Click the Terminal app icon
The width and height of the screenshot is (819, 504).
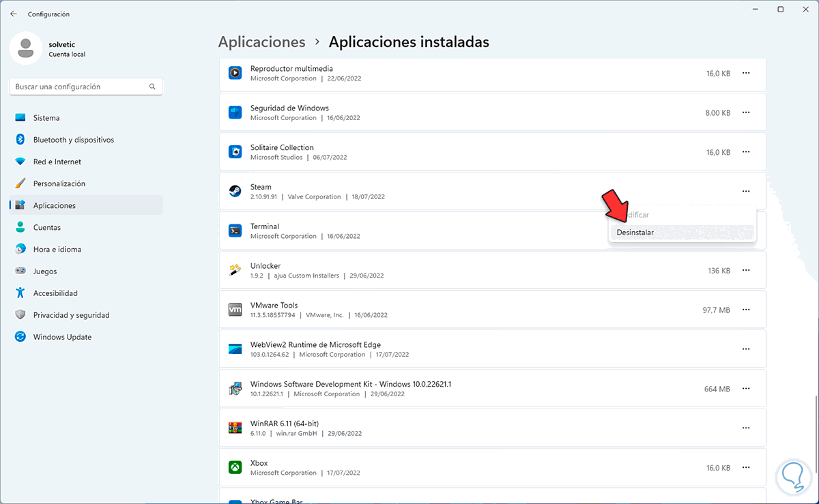tap(235, 231)
